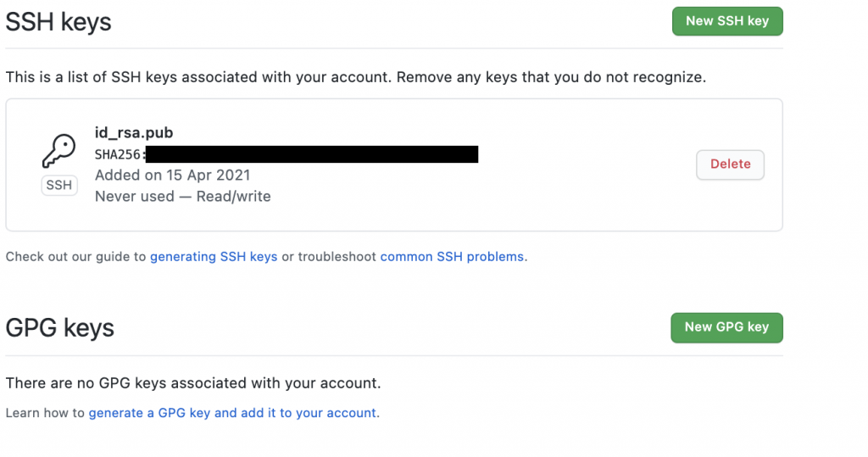Click the SSH badge under the key icon
The width and height of the screenshot is (868, 457).
click(x=59, y=185)
